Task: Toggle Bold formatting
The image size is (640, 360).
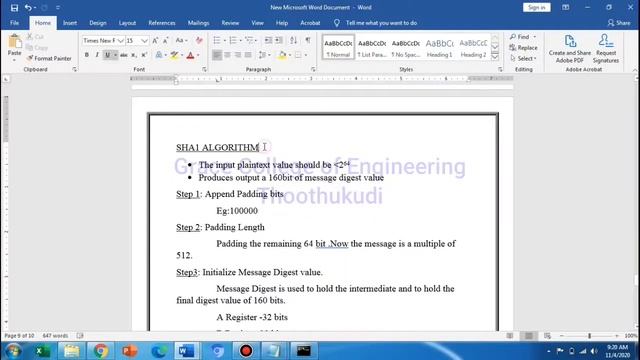Action: click(87, 55)
